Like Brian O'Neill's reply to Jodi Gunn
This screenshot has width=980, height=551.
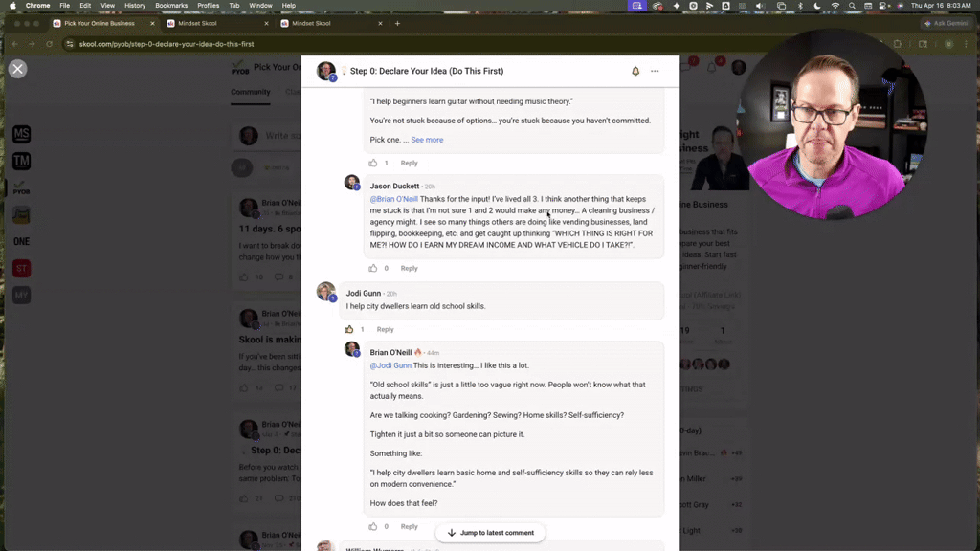[373, 527]
